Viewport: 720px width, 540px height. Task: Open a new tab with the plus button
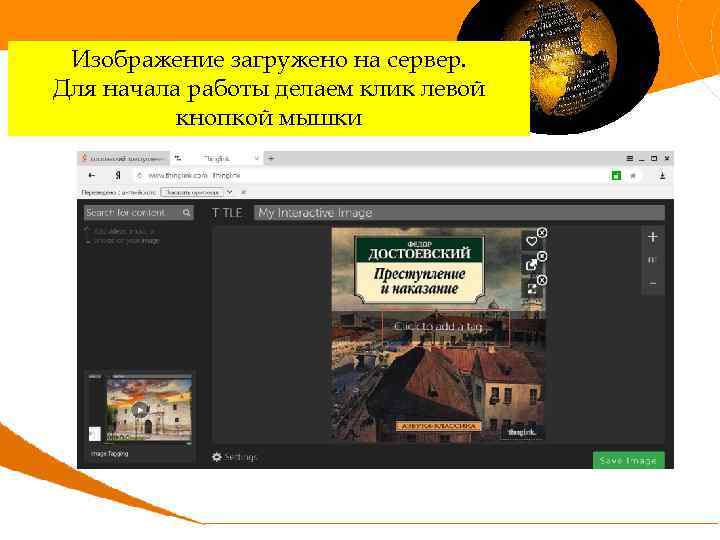271,158
